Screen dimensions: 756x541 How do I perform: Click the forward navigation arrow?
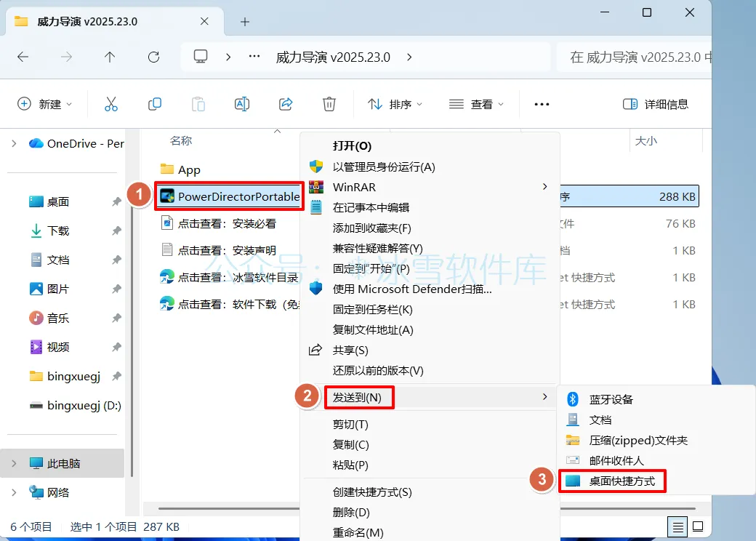pyautogui.click(x=67, y=57)
